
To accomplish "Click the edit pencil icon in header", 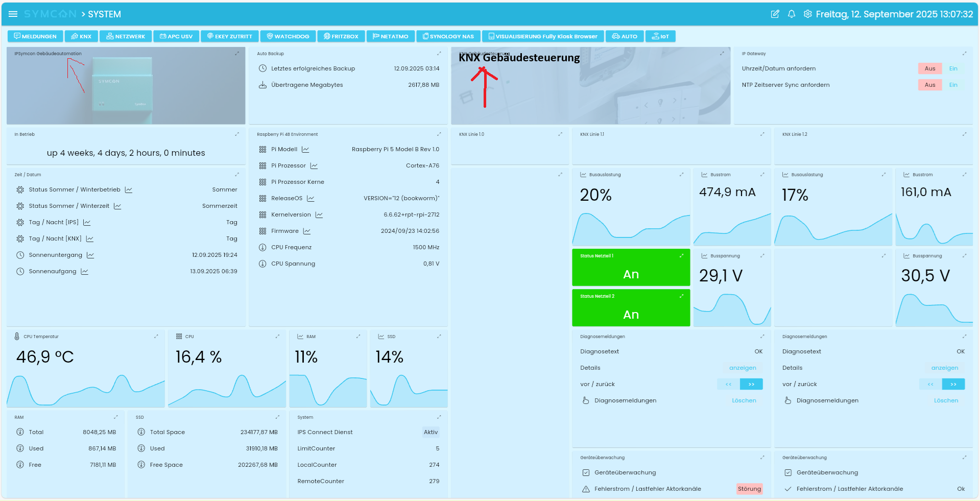I will click(x=775, y=14).
